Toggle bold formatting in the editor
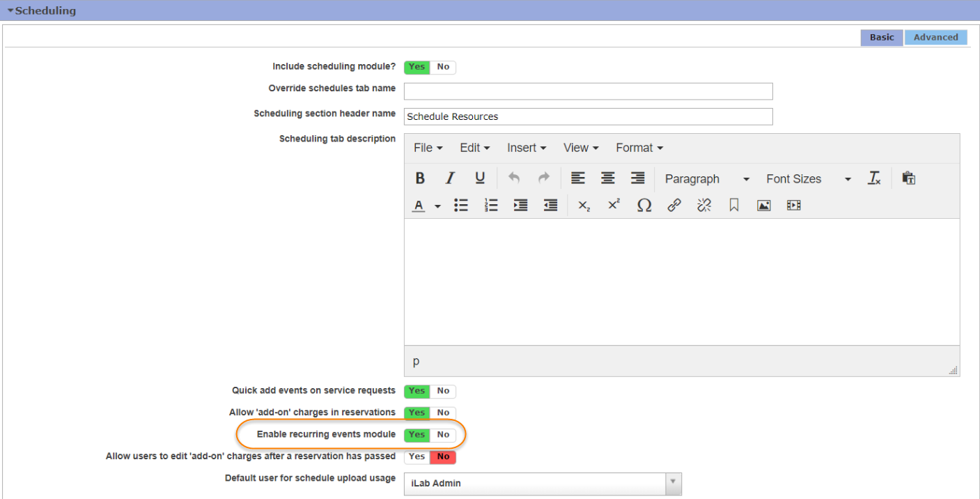Image resolution: width=980 pixels, height=499 pixels. pos(420,178)
